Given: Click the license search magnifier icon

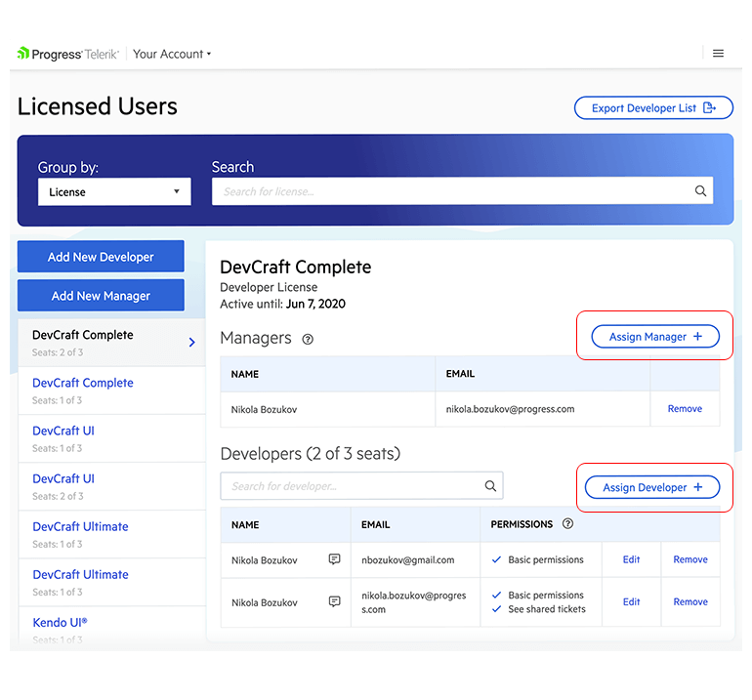Looking at the screenshot, I should (700, 190).
